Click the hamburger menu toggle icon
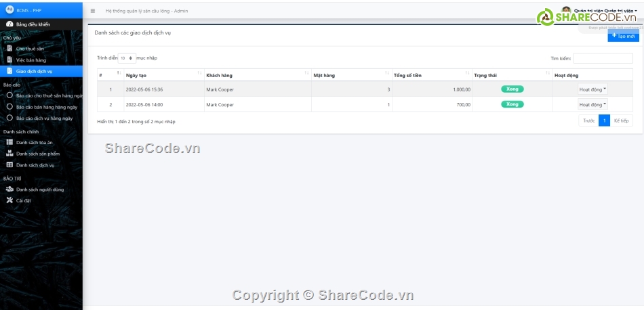Image resolution: width=644 pixels, height=310 pixels. 93,11
